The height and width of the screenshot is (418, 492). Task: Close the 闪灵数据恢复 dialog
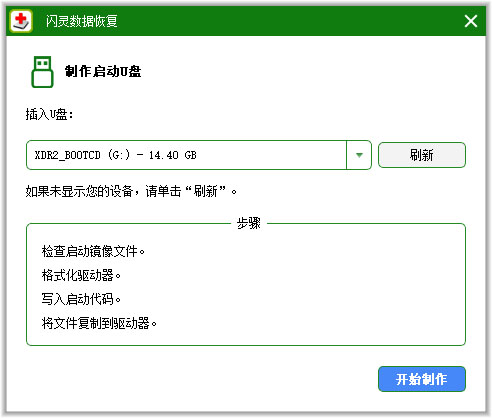click(x=471, y=21)
